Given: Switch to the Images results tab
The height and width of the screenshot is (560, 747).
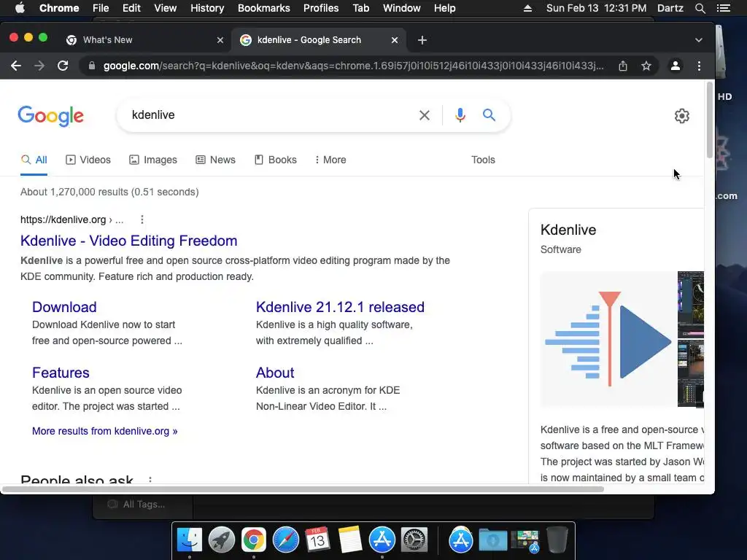Looking at the screenshot, I should click(153, 160).
